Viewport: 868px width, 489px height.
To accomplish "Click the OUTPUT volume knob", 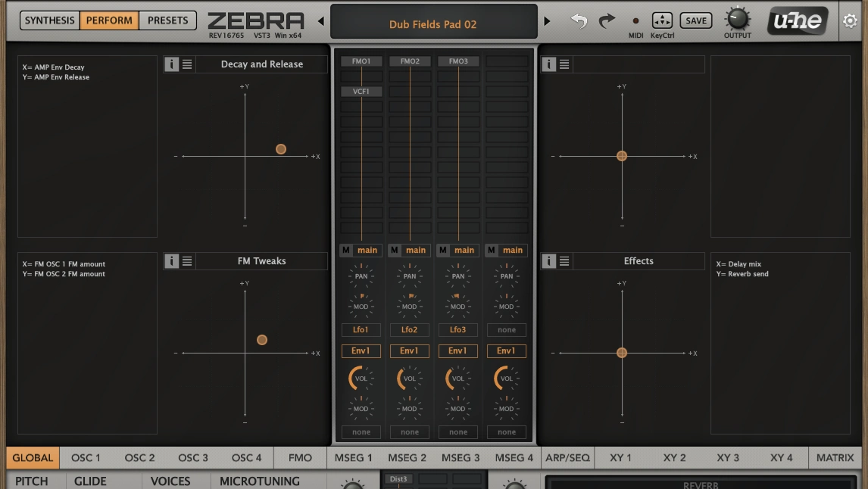I will (x=737, y=19).
